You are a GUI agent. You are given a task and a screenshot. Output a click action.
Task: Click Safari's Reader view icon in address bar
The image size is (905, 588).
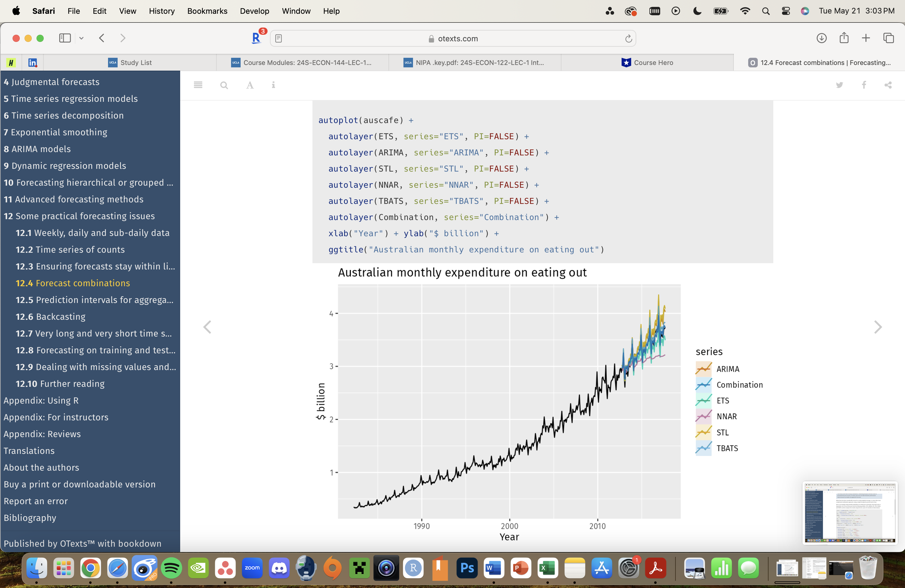278,38
